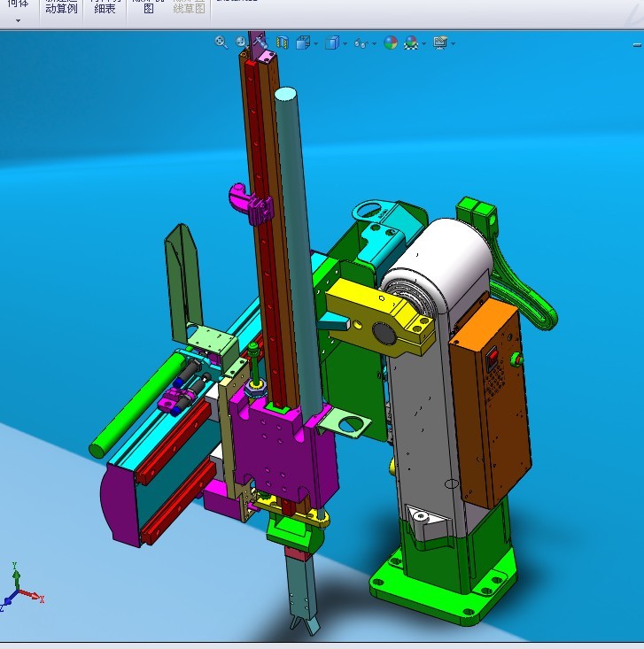Screen dimensions: 644x649
Task: Expand the Hide/Show Items dropdown arrow
Action: click(374, 42)
